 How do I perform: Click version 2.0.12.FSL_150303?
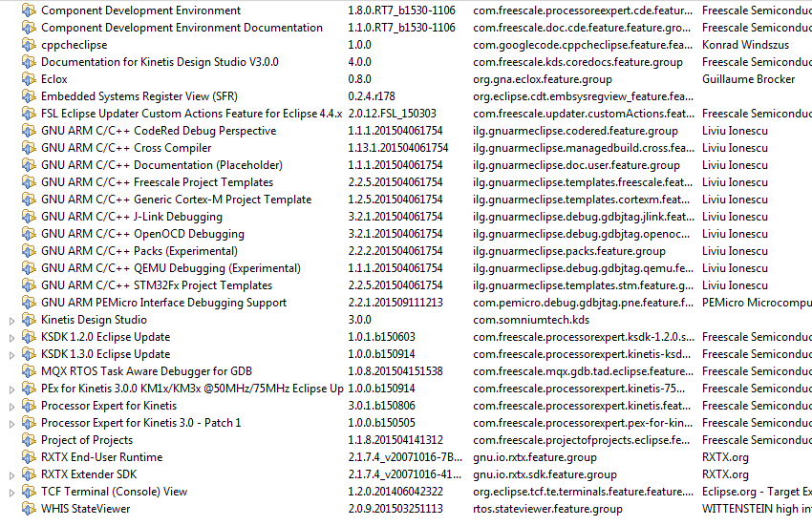coord(392,114)
